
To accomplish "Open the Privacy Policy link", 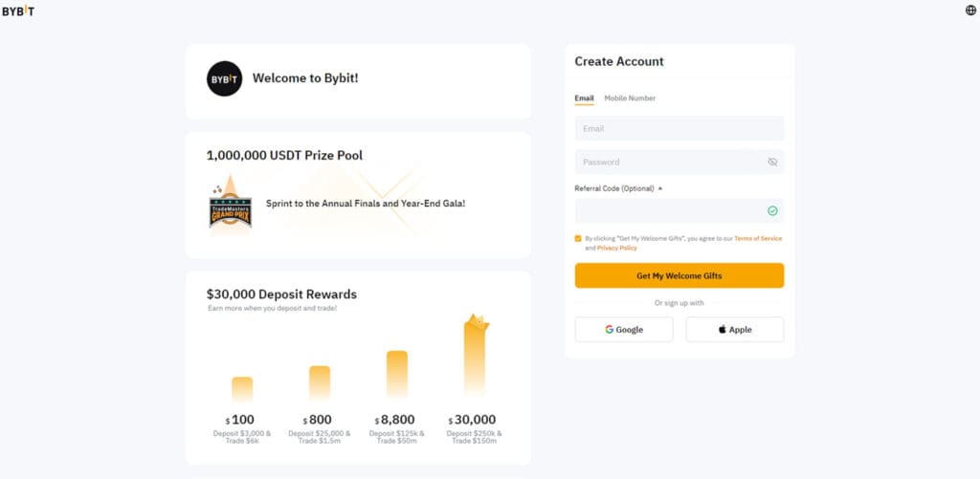I will coord(617,248).
